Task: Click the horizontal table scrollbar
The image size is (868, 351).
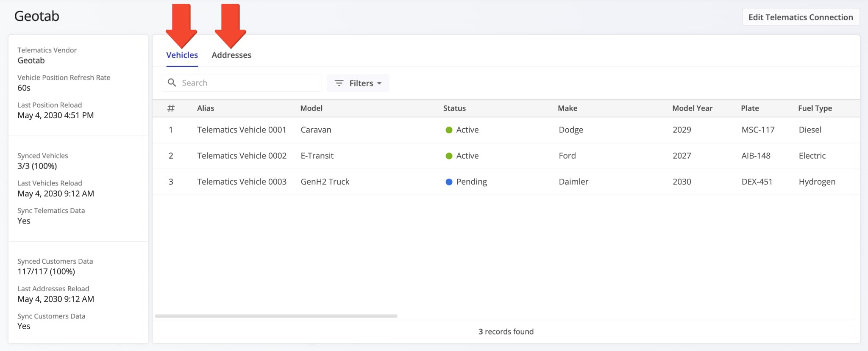Action: 276,316
